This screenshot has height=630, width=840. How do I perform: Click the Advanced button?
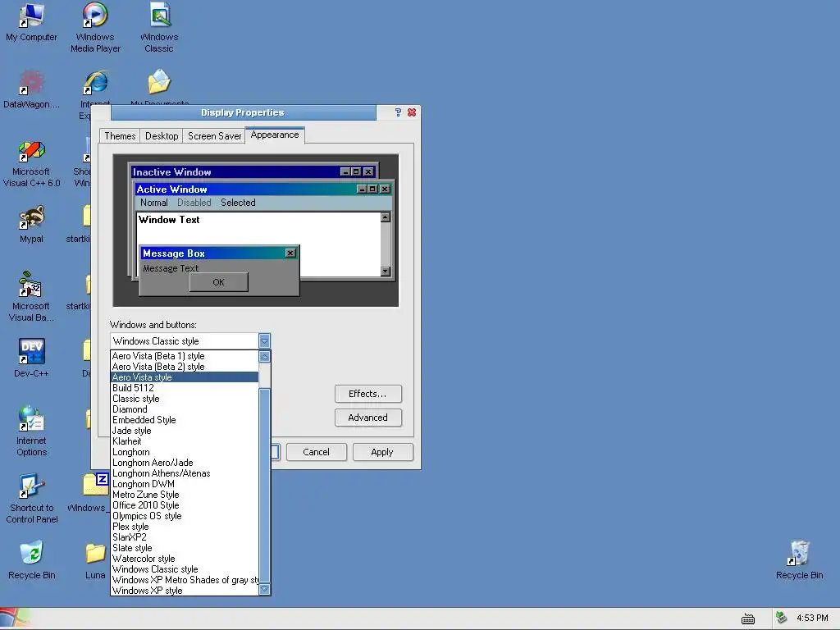click(x=368, y=418)
